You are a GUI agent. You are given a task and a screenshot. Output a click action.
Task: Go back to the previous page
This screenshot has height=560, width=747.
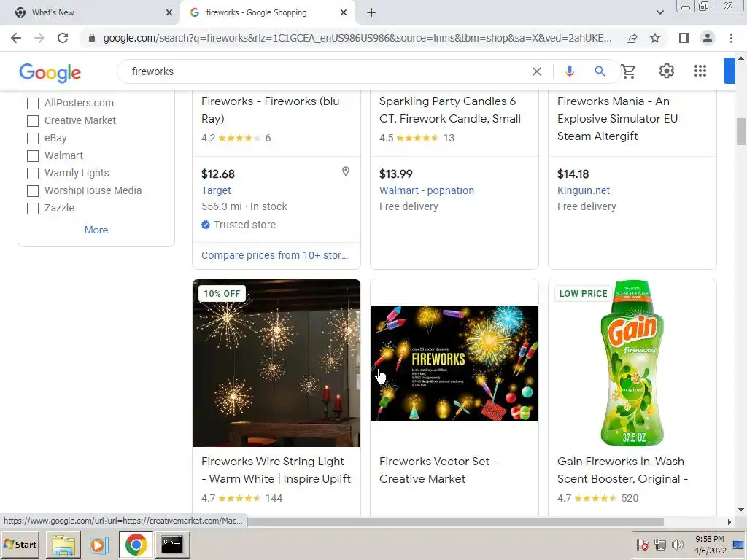[x=16, y=38]
